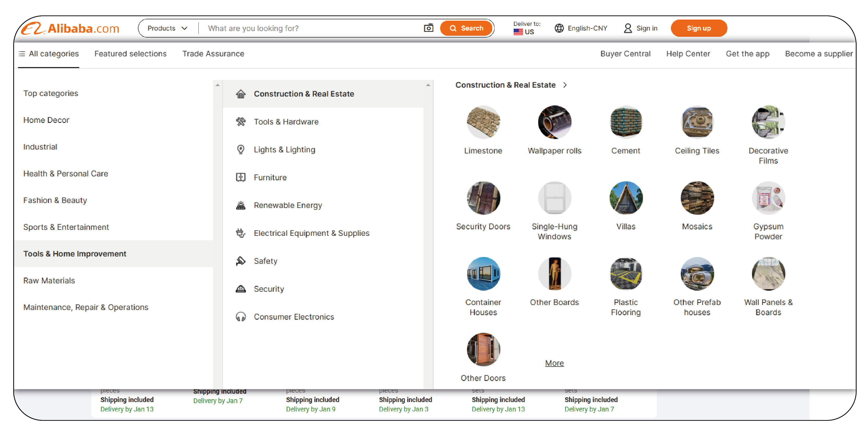Open the Ceiling Tiles thumbnail
The width and height of the screenshot is (868, 431).
point(697,122)
